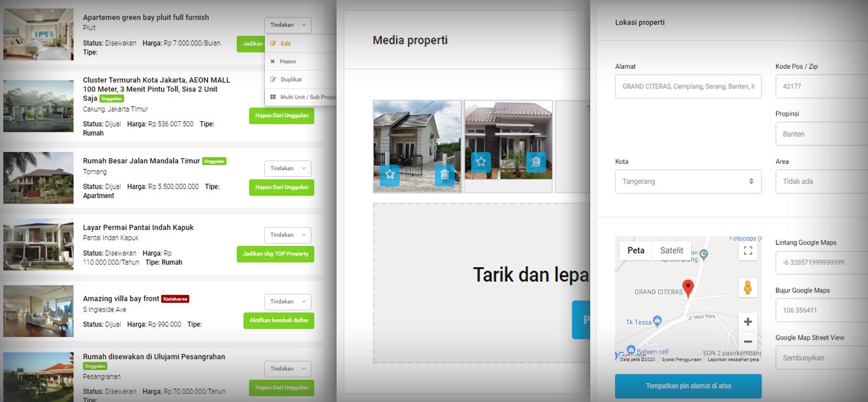Screen dimensions: 868x402
Task: Click the map fullscreen icon
Action: pos(748,250)
